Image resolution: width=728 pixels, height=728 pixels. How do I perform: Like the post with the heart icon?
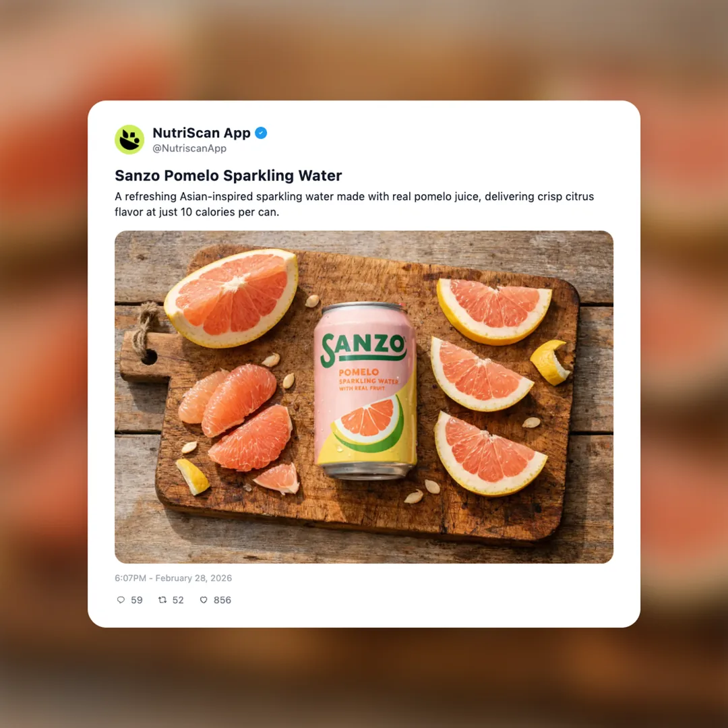pos(204,600)
